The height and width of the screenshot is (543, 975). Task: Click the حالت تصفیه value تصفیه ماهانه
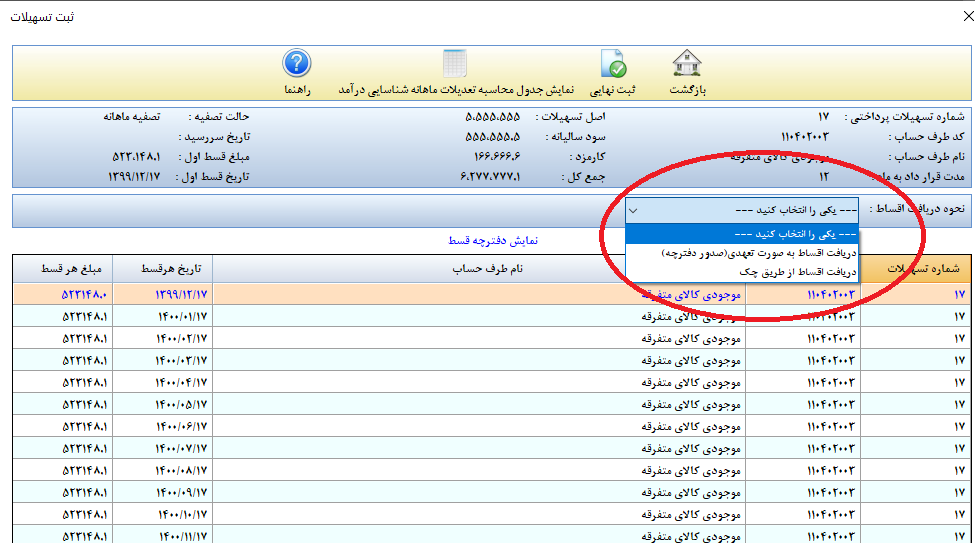tap(132, 117)
